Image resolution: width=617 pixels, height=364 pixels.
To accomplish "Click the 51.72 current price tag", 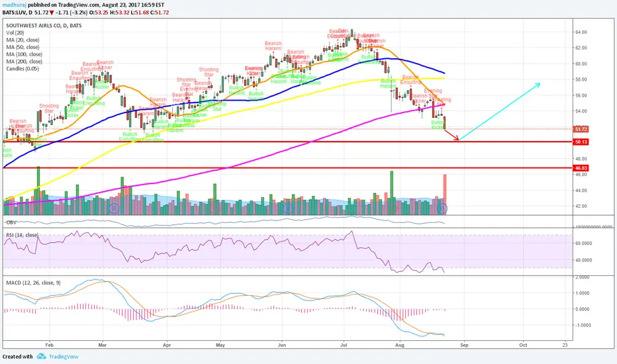I will pos(581,129).
